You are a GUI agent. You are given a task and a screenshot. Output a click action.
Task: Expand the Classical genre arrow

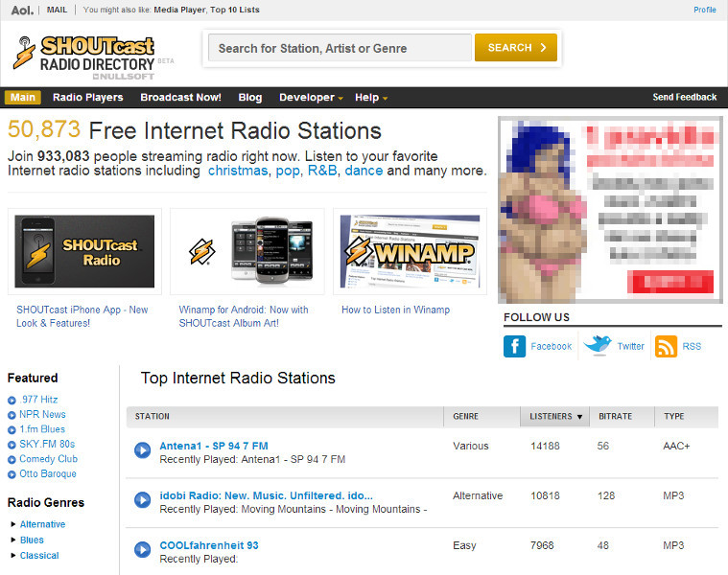point(13,555)
